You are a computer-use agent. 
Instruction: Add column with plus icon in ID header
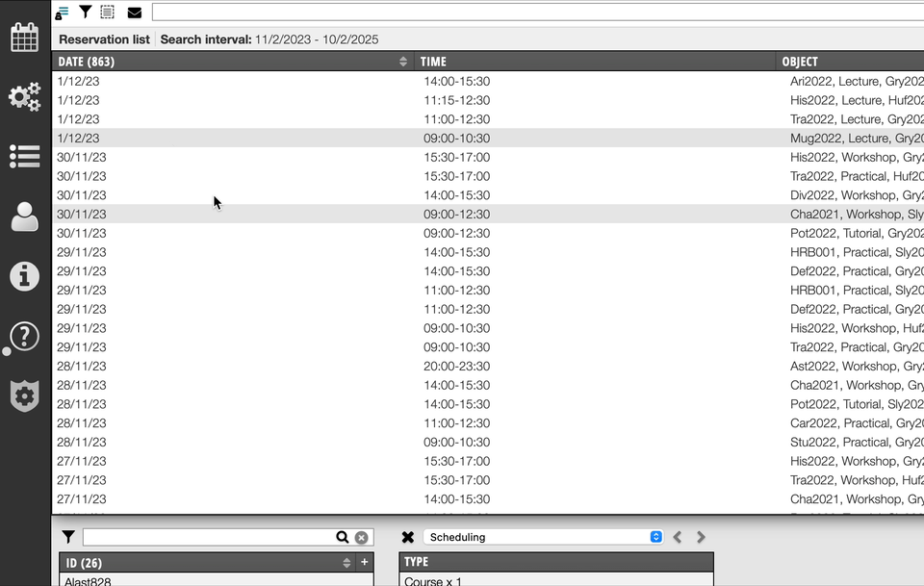click(364, 562)
